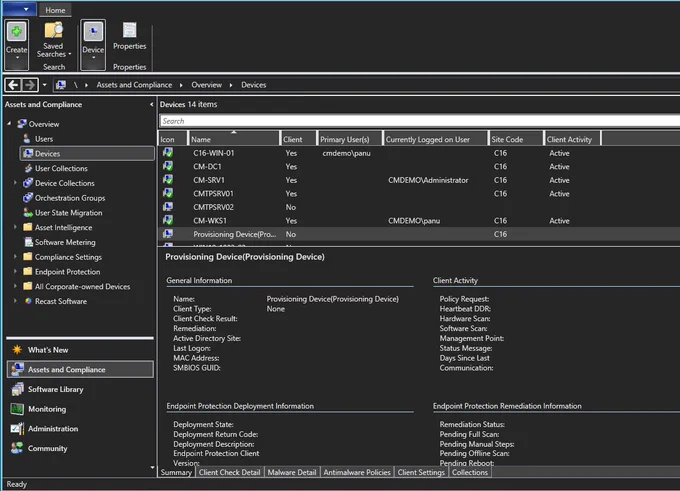
Task: Click in the Devices search field
Action: (x=419, y=121)
